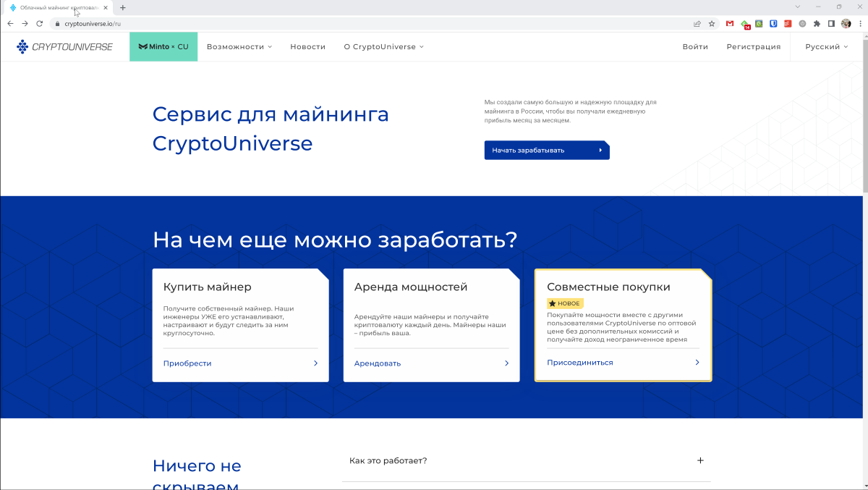Expand the О CryptoUniverse menu

click(384, 47)
